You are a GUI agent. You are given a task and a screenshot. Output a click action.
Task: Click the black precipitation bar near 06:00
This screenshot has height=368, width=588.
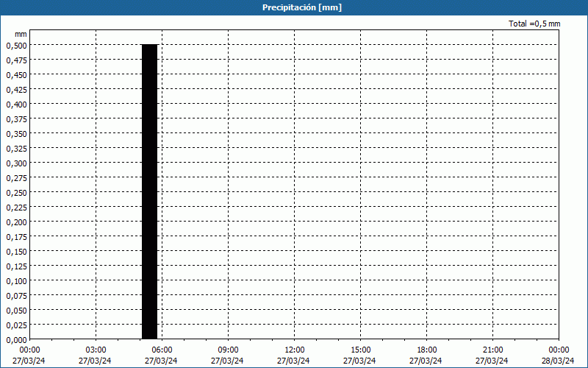click(150, 192)
